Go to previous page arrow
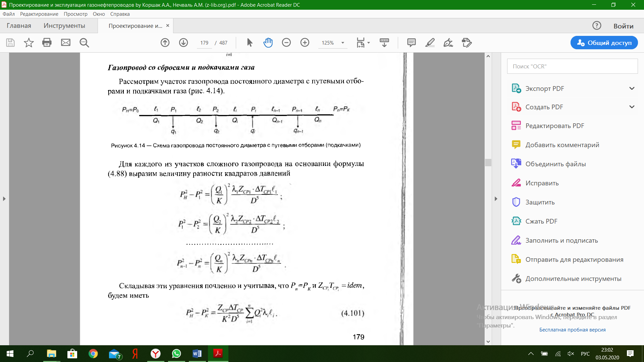Viewport: 644px width, 362px height. 165,43
